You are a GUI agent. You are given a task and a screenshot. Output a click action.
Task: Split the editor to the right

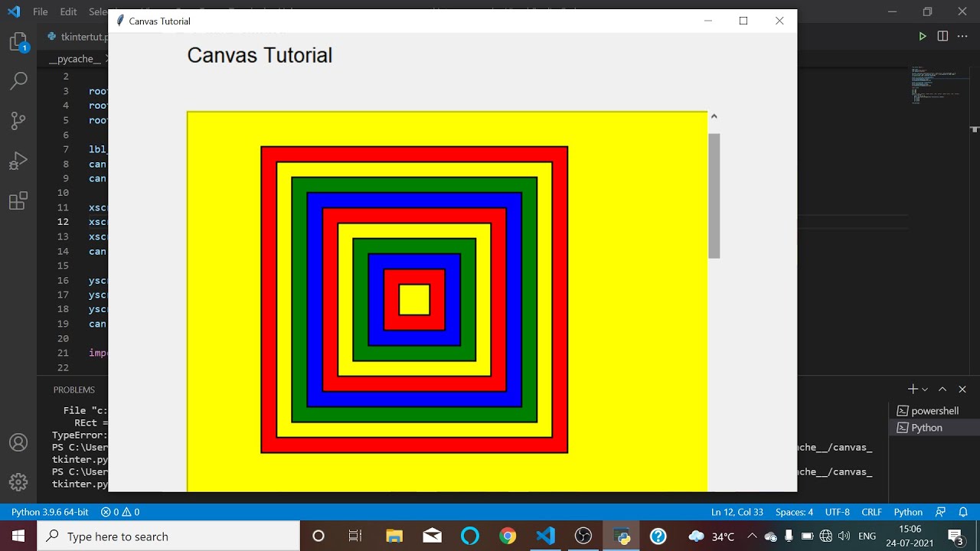(942, 36)
